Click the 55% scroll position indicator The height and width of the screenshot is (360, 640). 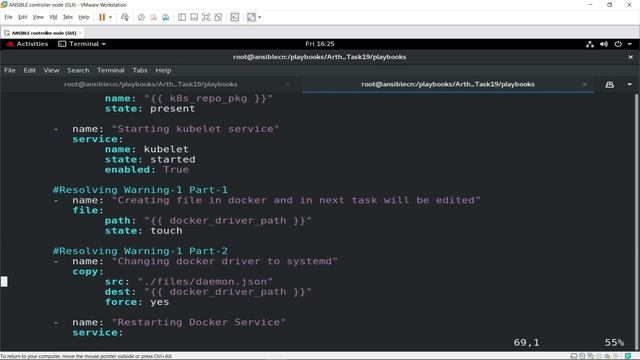pyautogui.click(x=614, y=342)
